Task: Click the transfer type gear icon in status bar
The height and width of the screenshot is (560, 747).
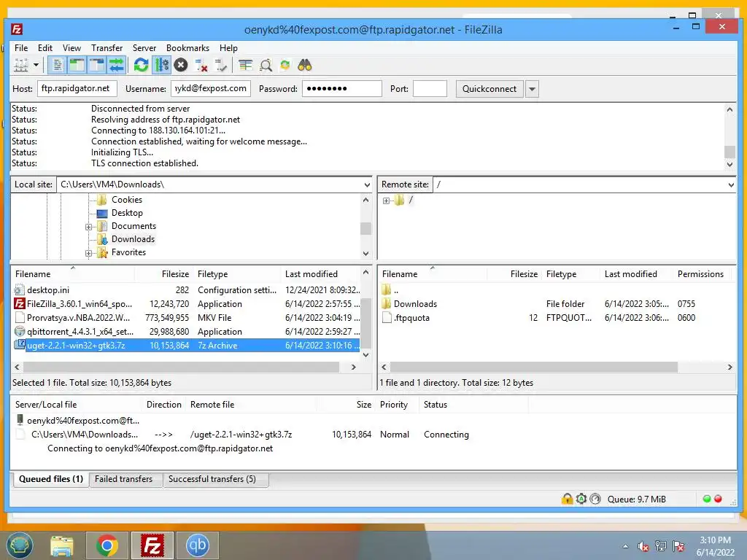Action: tap(581, 499)
